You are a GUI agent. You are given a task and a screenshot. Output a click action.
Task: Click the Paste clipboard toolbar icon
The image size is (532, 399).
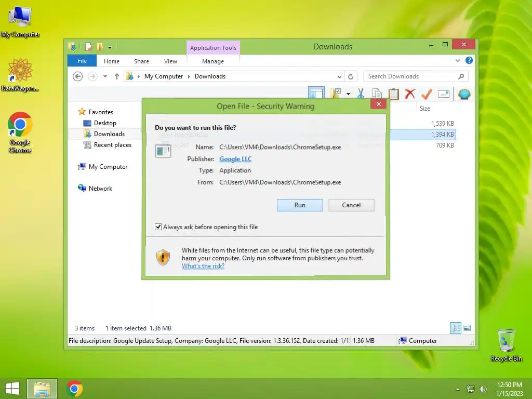tap(394, 94)
